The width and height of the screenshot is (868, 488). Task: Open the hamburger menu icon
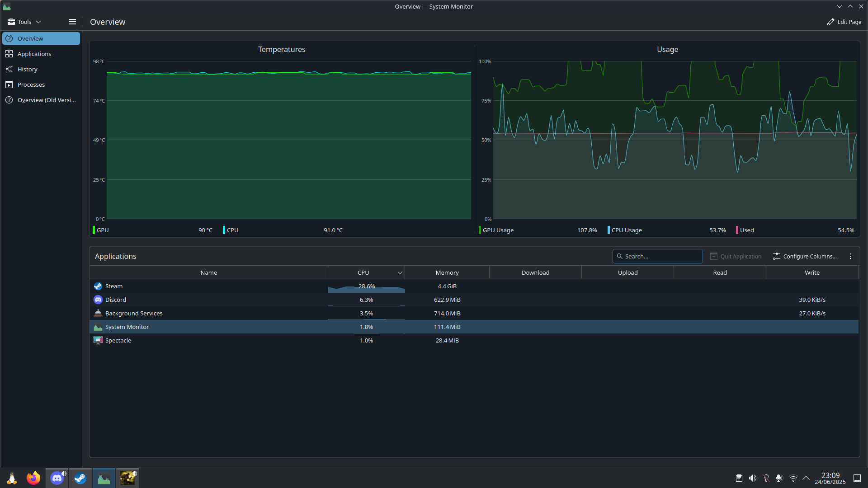72,22
